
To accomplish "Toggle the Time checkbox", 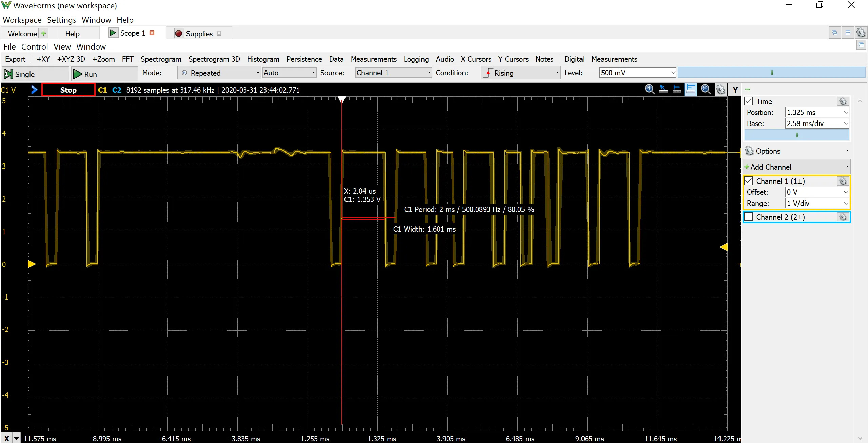I will (x=749, y=101).
